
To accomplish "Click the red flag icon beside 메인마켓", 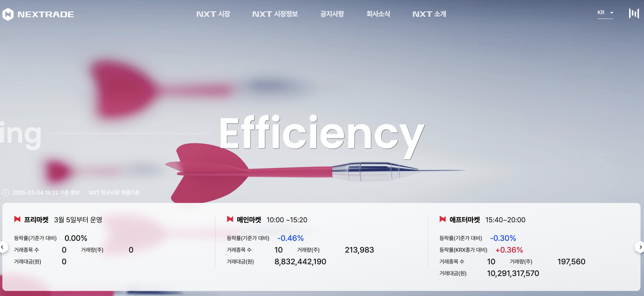I will coord(230,219).
